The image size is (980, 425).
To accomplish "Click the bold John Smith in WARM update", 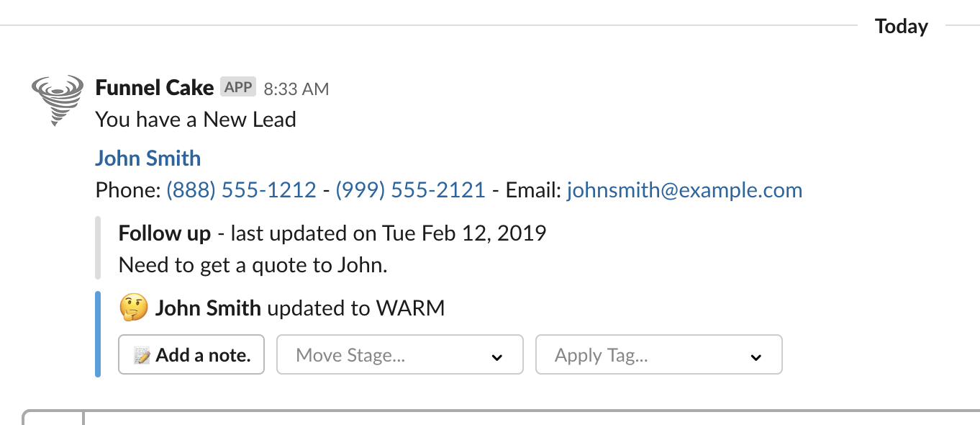I will coord(208,309).
